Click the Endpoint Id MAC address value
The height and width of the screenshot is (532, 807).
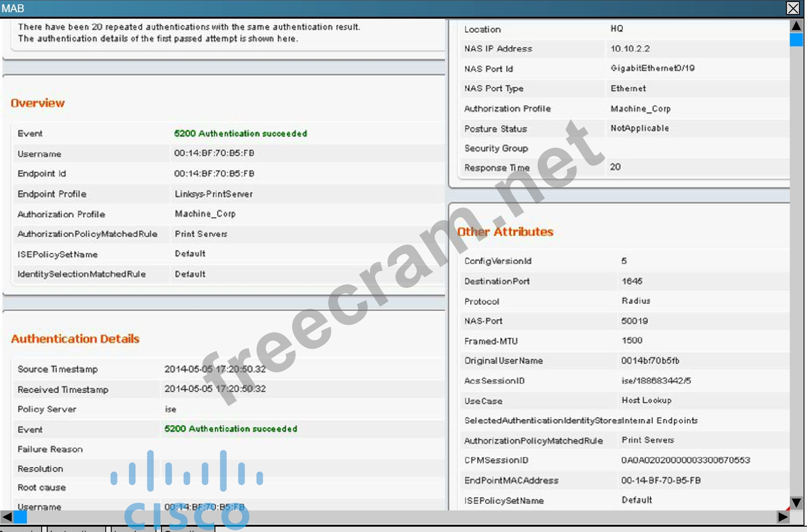point(214,174)
